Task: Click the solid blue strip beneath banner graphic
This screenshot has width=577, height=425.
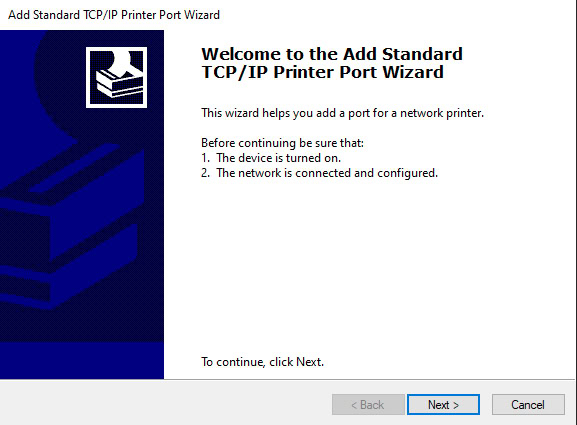Action: pos(82,360)
